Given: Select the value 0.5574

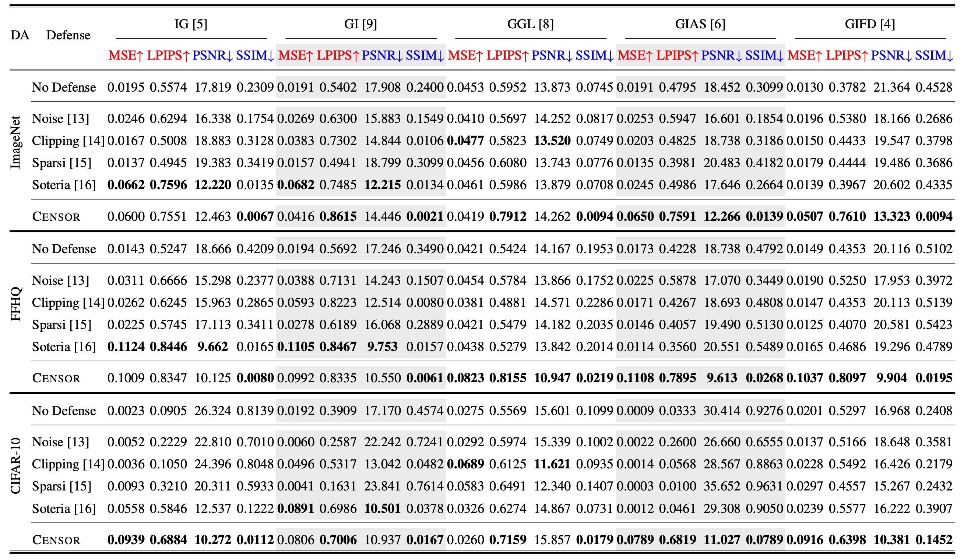Looking at the screenshot, I should [168, 88].
